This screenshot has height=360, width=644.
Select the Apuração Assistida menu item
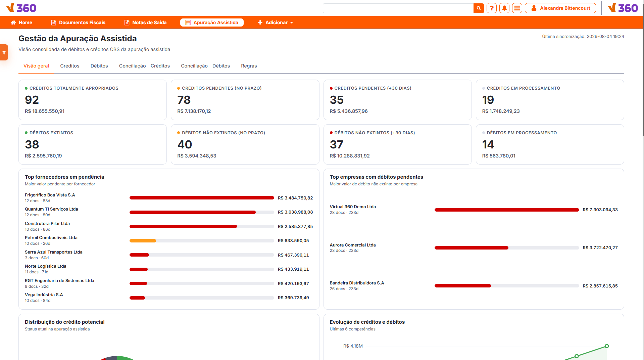[212, 22]
